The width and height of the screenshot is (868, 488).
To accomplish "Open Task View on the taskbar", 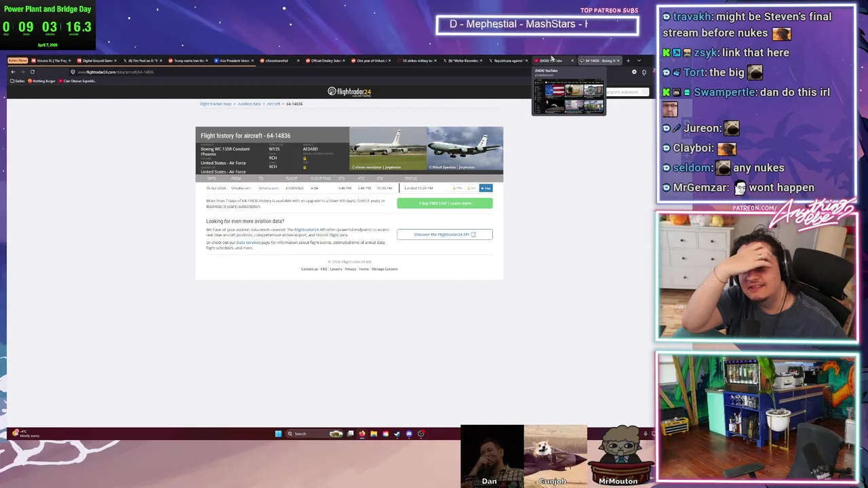I will (351, 434).
